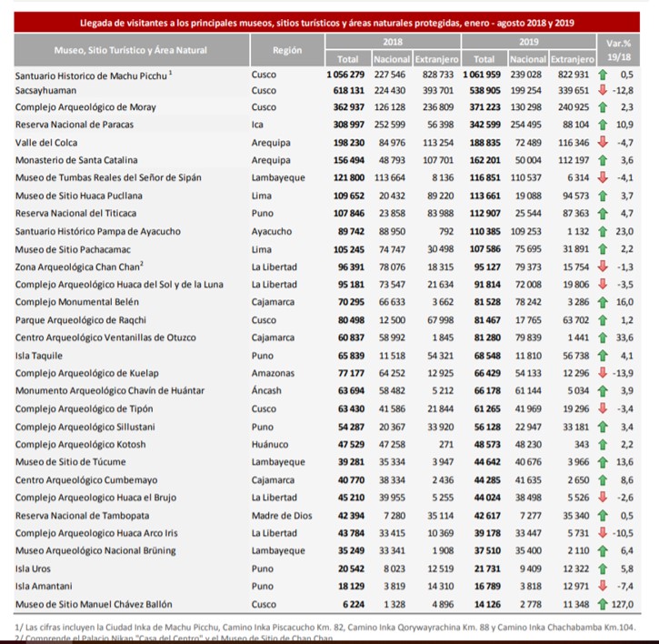The height and width of the screenshot is (644, 659).
Task: Click 'Valle del Colca' site name
Action: coord(46,143)
